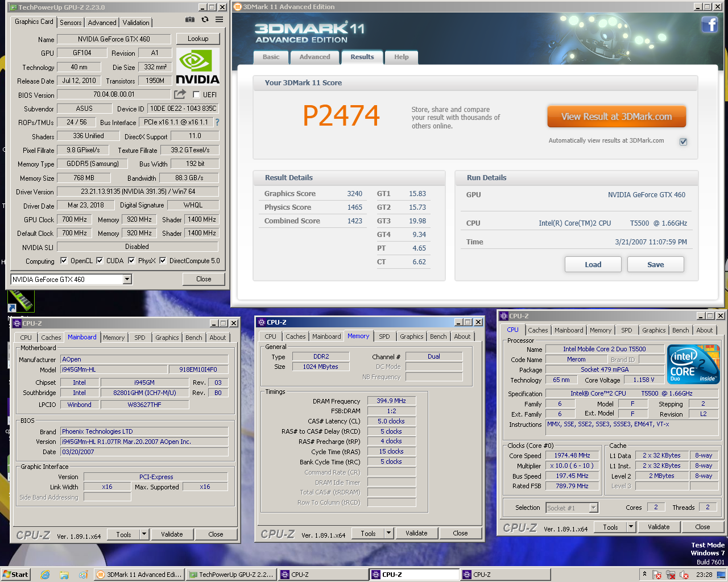This screenshot has height=582, width=728.
Task: Click Validate in CPU-Z Memory window
Action: pyautogui.click(x=416, y=533)
